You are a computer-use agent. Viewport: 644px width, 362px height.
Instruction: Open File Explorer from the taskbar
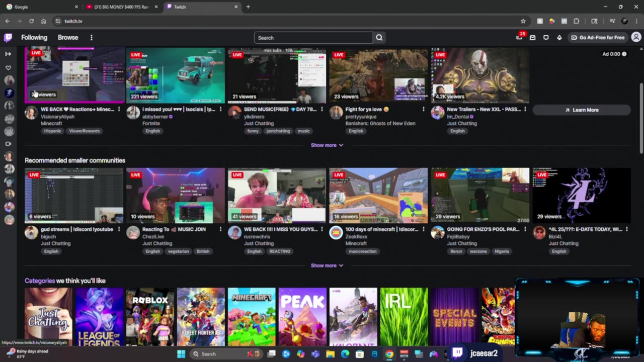(330, 354)
